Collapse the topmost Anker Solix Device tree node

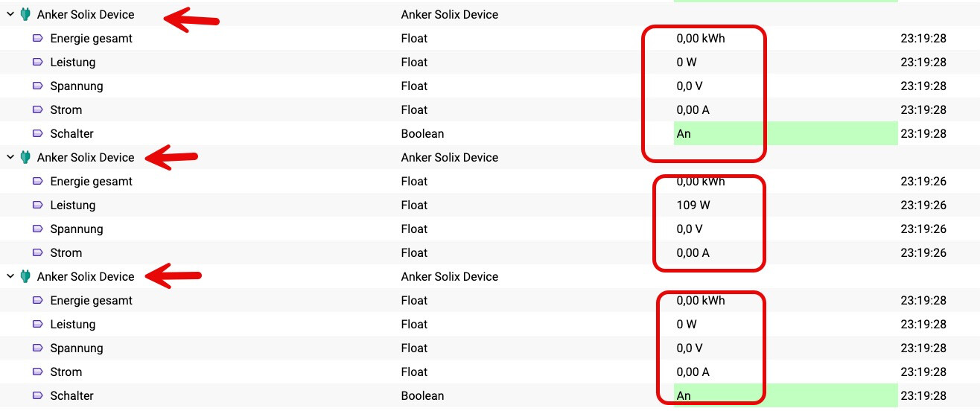[x=10, y=14]
